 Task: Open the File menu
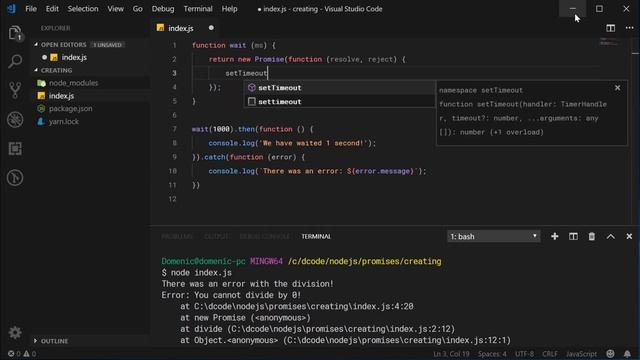point(31,9)
